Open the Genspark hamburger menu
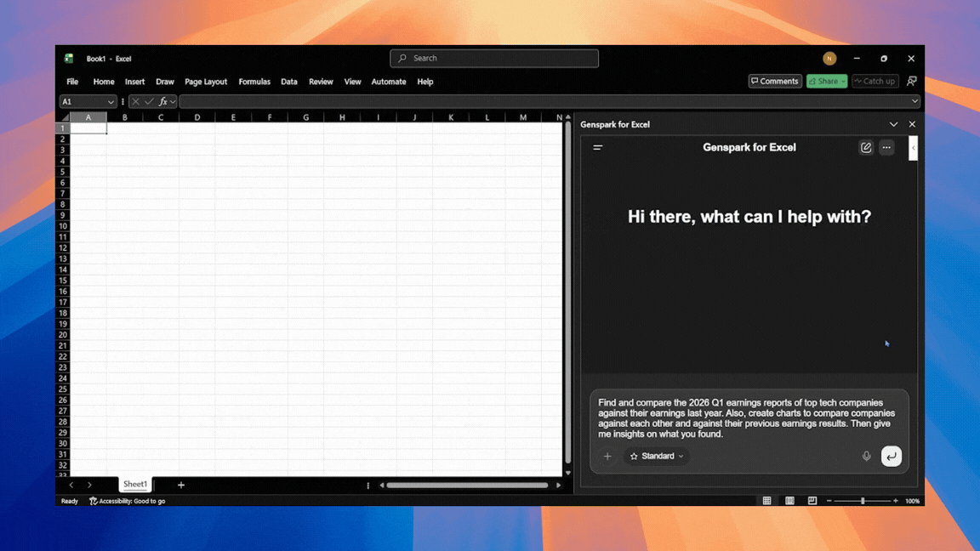The width and height of the screenshot is (980, 551). (x=597, y=147)
